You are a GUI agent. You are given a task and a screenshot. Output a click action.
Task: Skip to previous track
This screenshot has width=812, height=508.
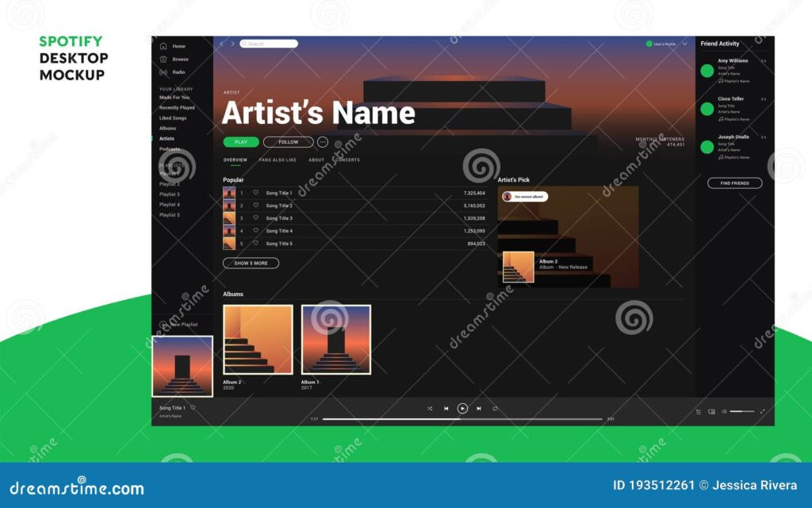446,409
